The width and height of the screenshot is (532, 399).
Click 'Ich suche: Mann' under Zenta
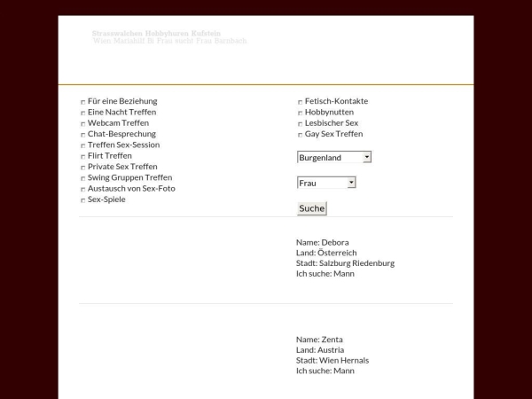pos(325,371)
